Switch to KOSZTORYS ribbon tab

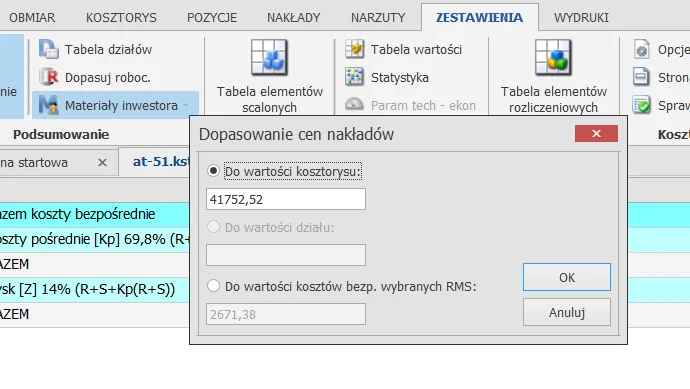pyautogui.click(x=121, y=18)
